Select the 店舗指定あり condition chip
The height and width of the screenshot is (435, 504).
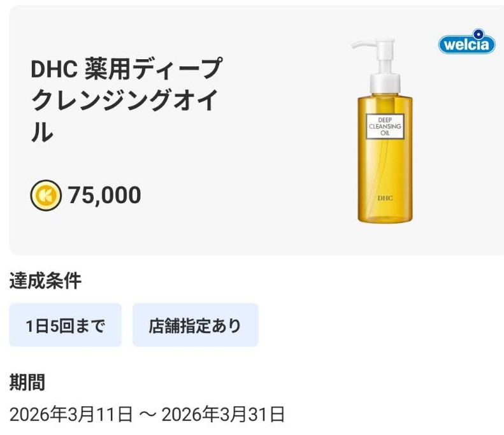click(195, 325)
